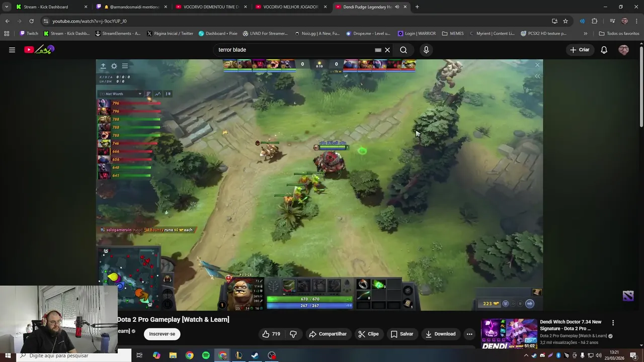Open the Página Inicial / Twitter bookmark
644x362 pixels.
(170, 34)
